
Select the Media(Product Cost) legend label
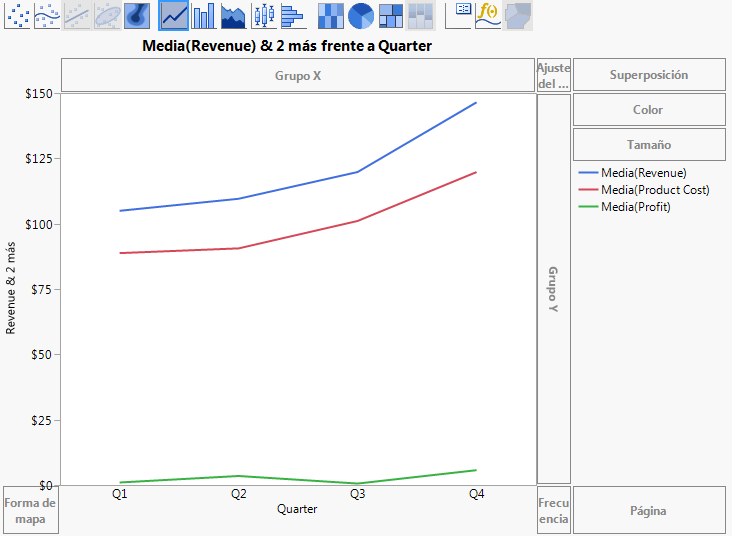tap(655, 190)
